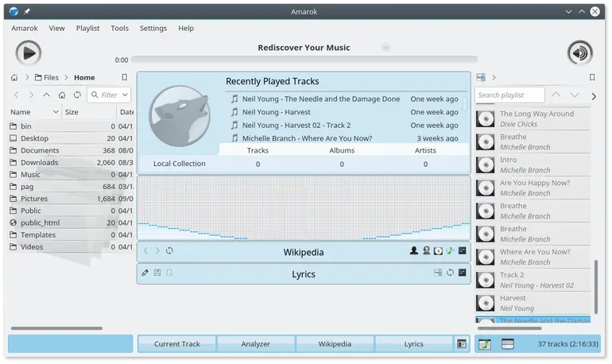Toggle lyrics auto-scroll icon
The image size is (612, 364).
pos(438,273)
